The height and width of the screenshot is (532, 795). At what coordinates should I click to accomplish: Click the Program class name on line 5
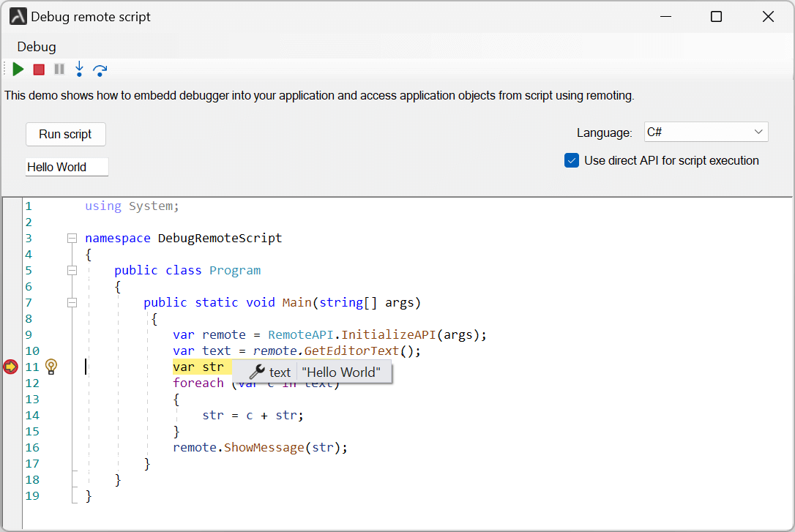coord(235,271)
